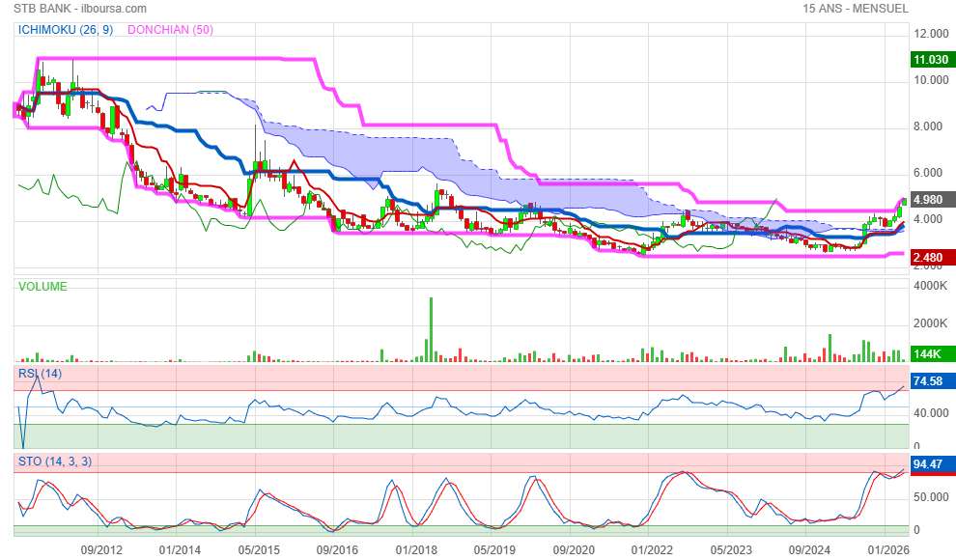Click the 15 ANS - MENSUEL label
Viewport: 956px width, 560px height.
click(x=856, y=9)
